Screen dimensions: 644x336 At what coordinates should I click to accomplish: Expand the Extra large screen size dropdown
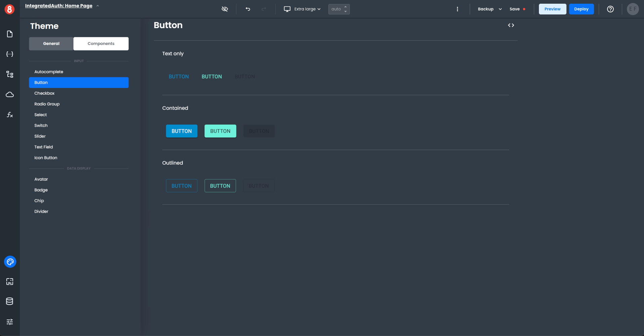(x=302, y=9)
